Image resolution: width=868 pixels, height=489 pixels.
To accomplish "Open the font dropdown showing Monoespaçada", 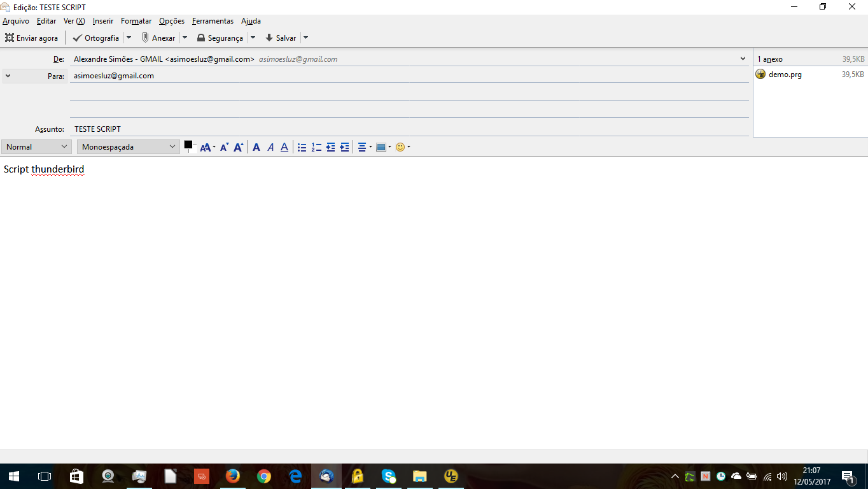I will 129,147.
